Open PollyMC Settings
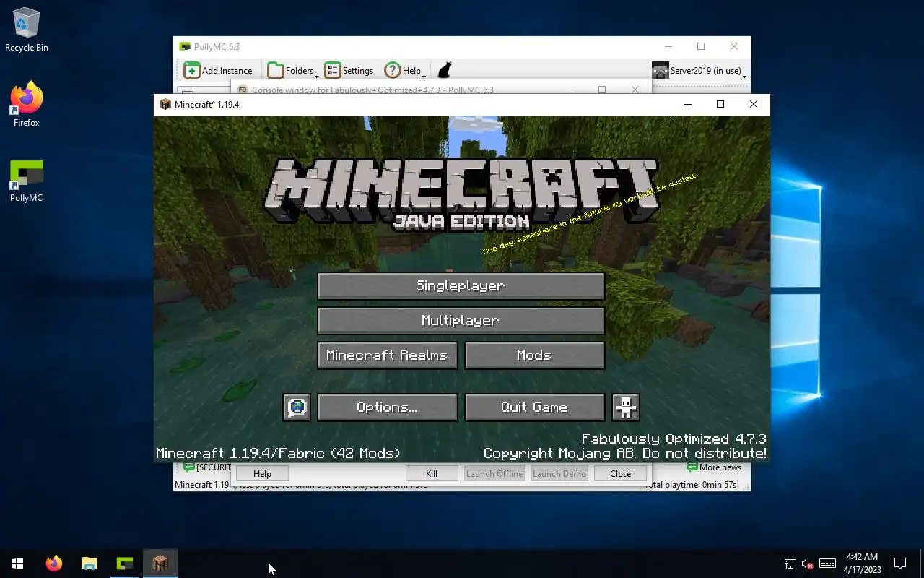 [x=349, y=70]
